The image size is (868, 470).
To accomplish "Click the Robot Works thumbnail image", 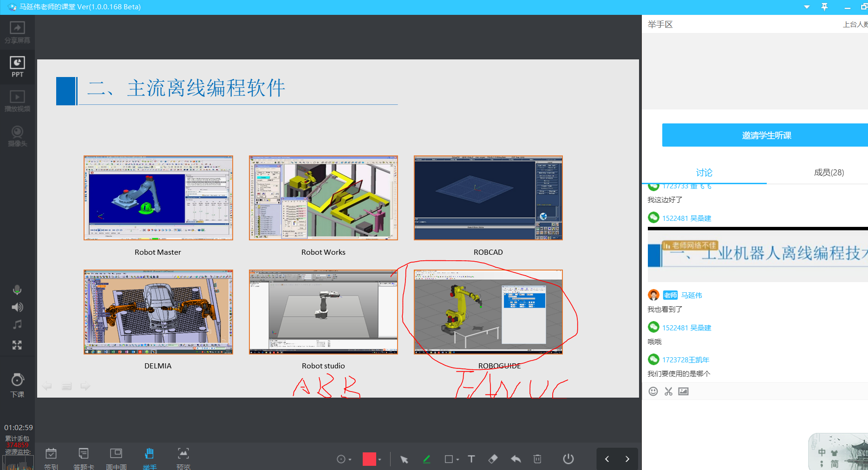I will (x=323, y=198).
